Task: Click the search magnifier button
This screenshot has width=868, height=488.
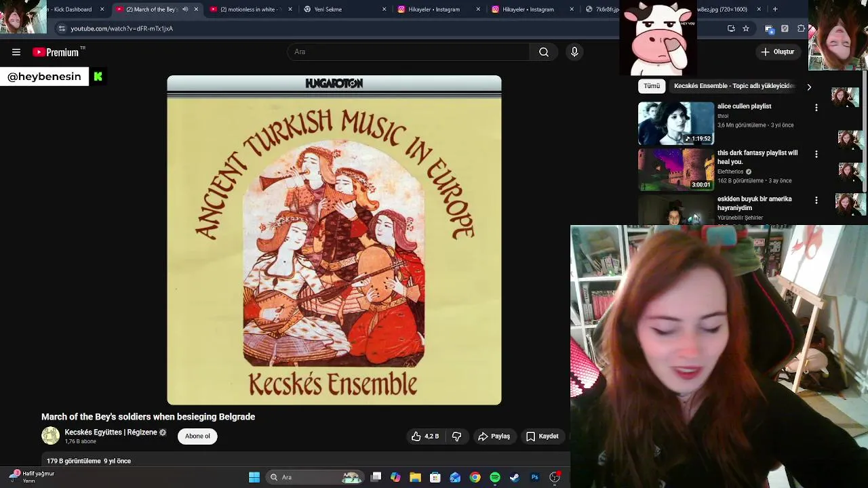Action: pos(544,52)
